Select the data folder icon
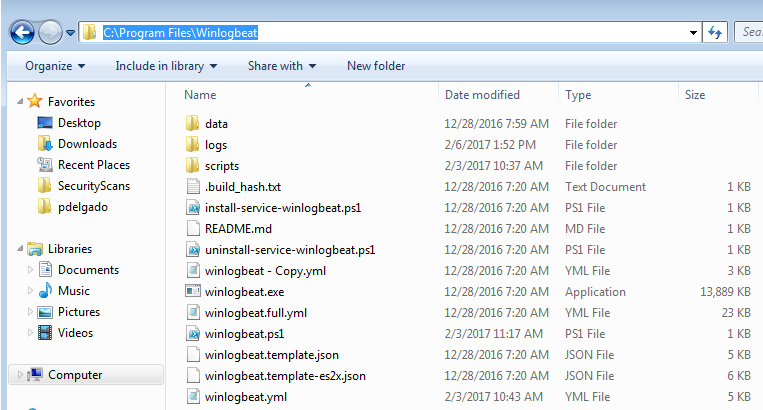 (193, 124)
